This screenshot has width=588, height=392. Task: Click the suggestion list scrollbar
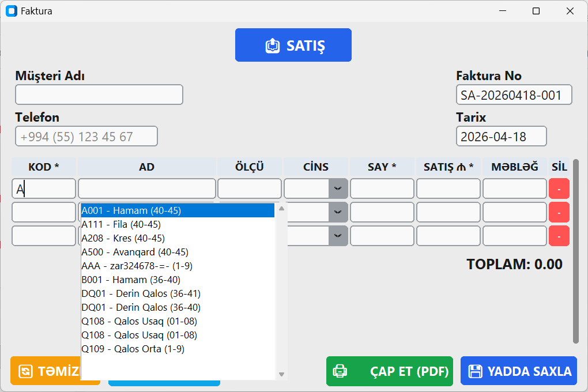(x=281, y=288)
